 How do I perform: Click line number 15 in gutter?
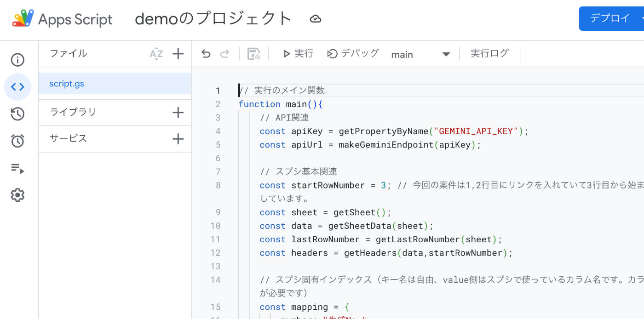click(x=215, y=307)
